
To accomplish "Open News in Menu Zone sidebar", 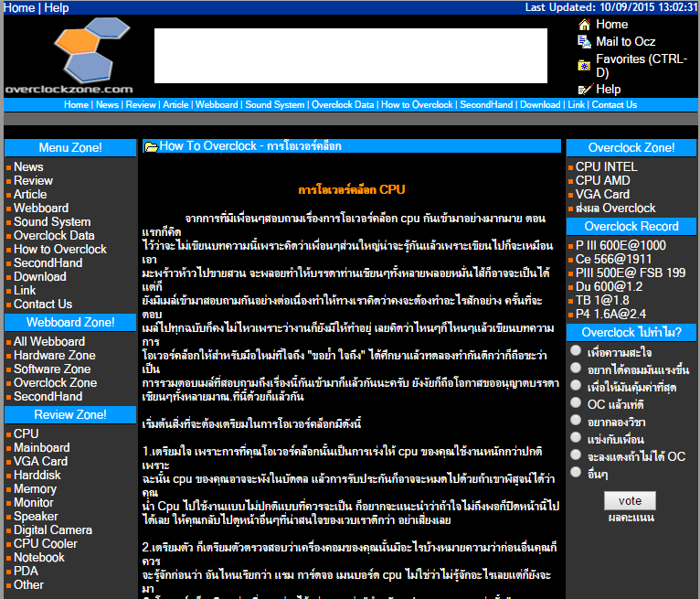I will coord(28,166).
